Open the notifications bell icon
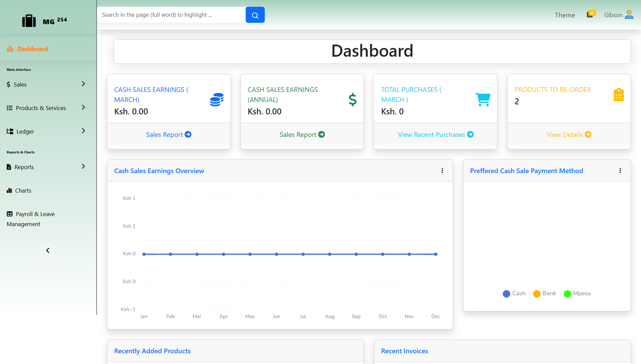The height and width of the screenshot is (364, 641). (590, 14)
